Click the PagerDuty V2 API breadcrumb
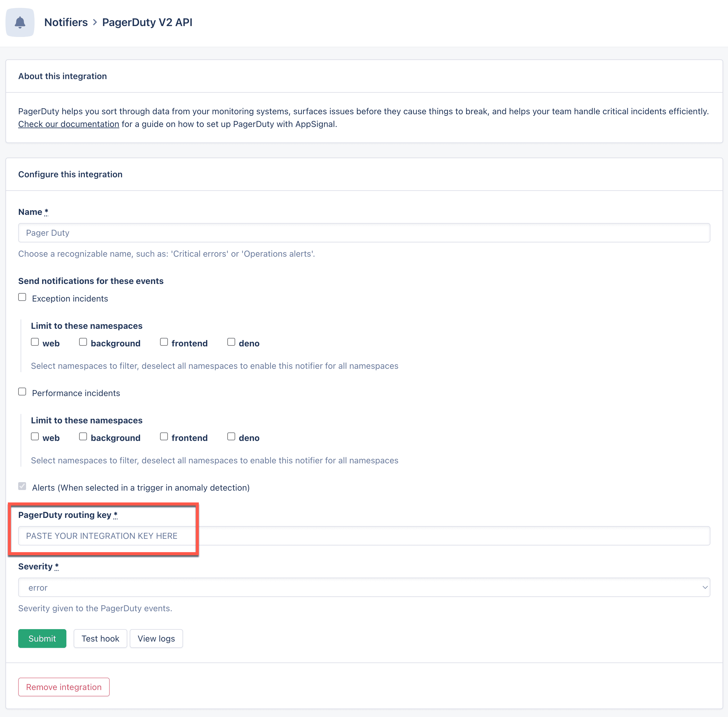728x717 pixels. coord(147,22)
